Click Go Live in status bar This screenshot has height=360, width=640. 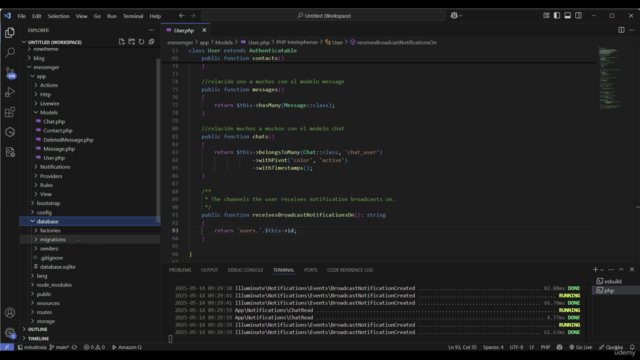580,347
